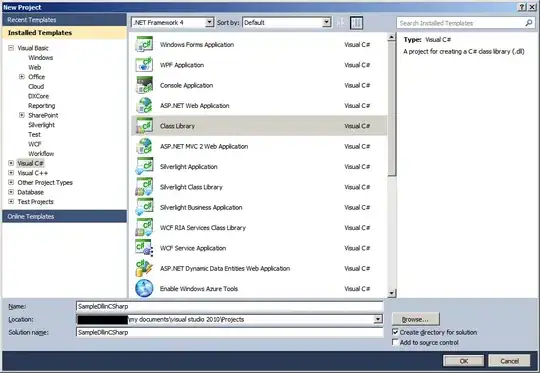Select Silverlight in the template tree
Viewport: 540px width, 373px height.
(x=41, y=125)
